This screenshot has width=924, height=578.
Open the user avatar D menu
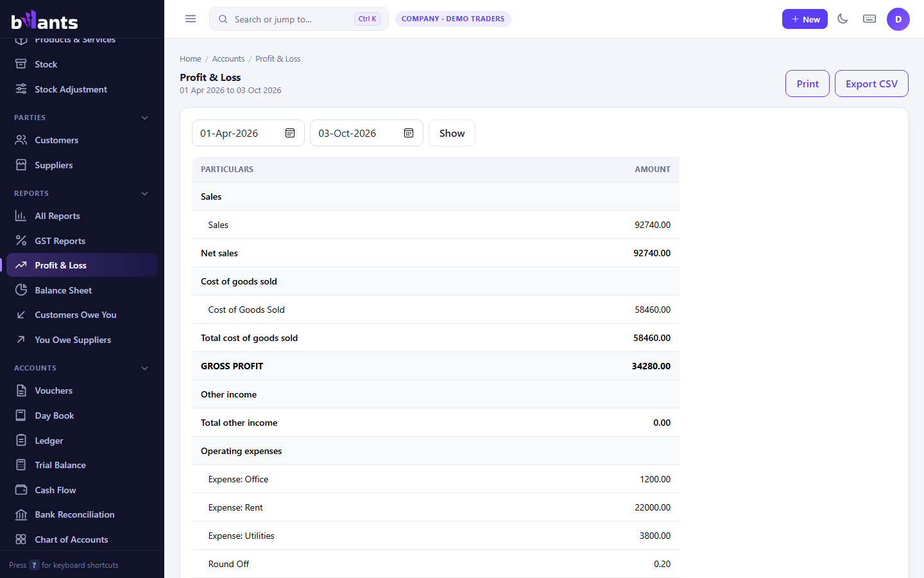coord(898,19)
